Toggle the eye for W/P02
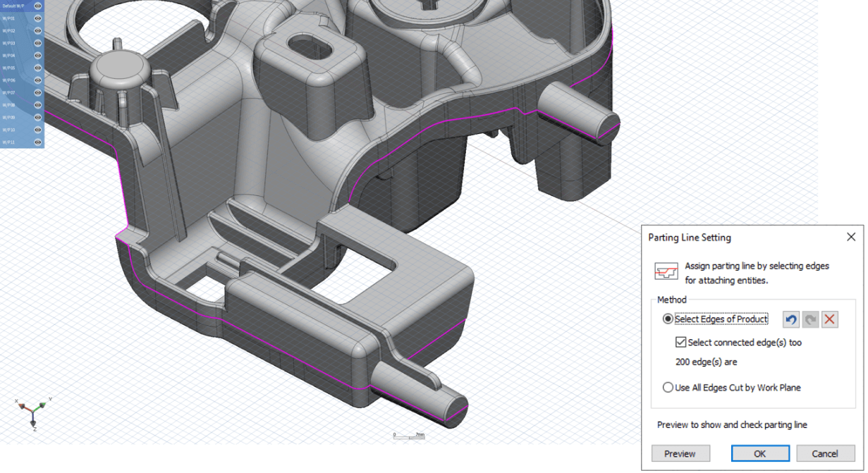 [x=37, y=30]
